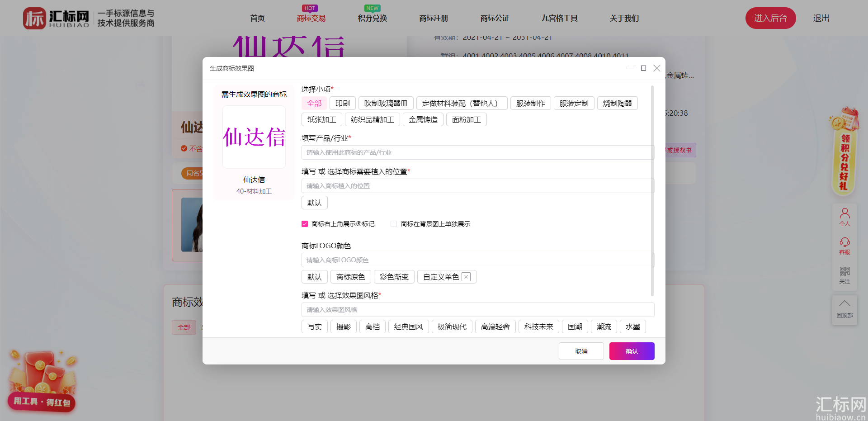Remove the 自定义单色 option with X icon
This screenshot has height=421, width=868.
[466, 277]
